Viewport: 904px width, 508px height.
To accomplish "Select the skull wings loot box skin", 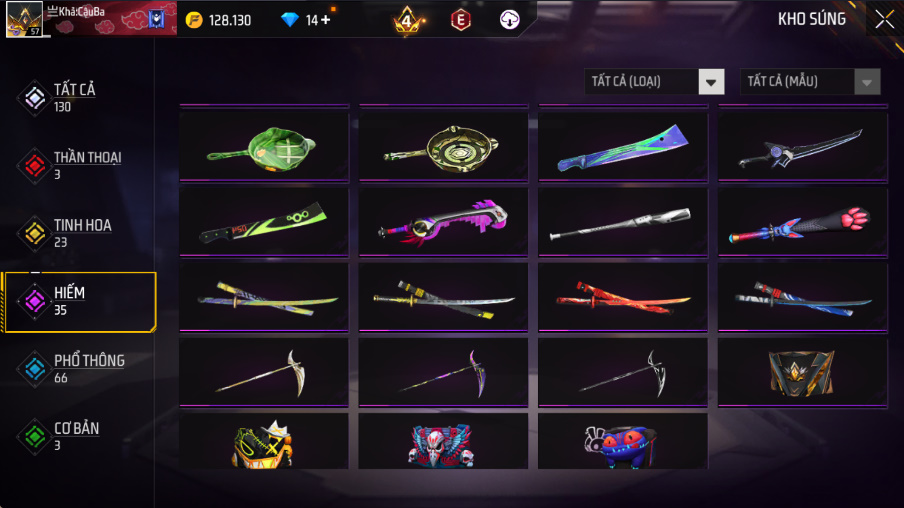I will coord(443,442).
